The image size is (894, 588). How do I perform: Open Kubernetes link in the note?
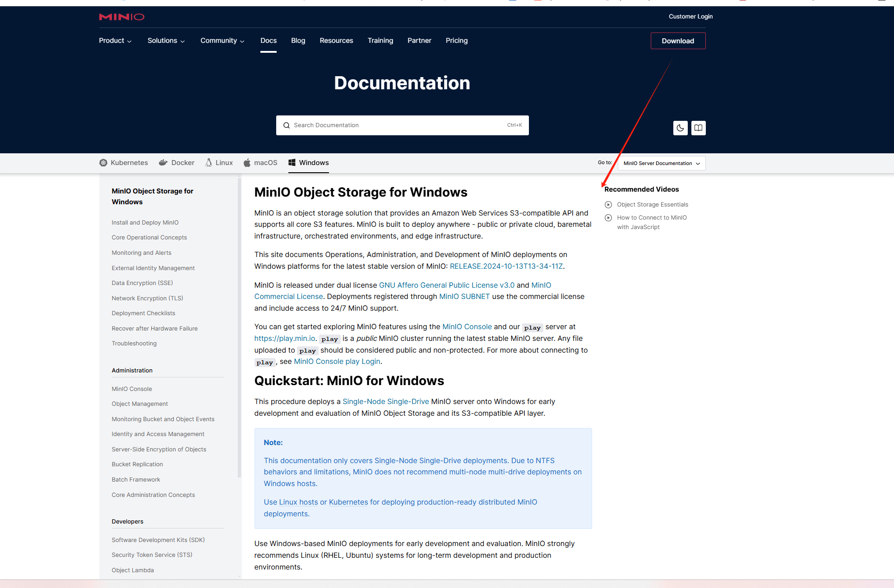[348, 502]
